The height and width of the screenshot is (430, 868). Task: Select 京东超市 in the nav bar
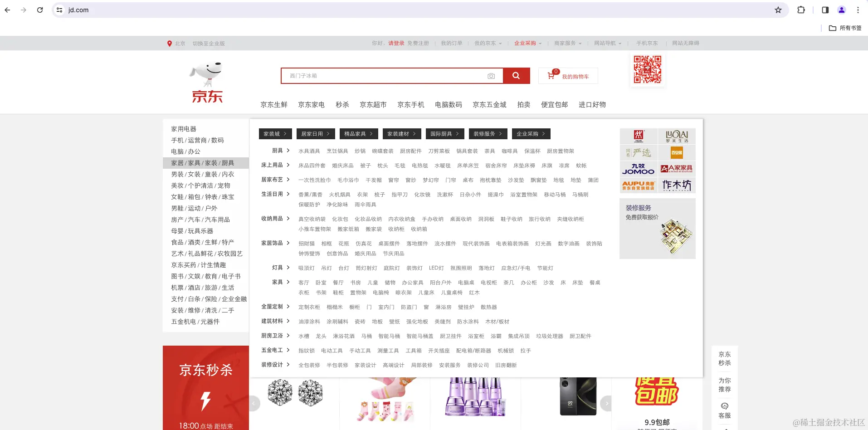(373, 105)
